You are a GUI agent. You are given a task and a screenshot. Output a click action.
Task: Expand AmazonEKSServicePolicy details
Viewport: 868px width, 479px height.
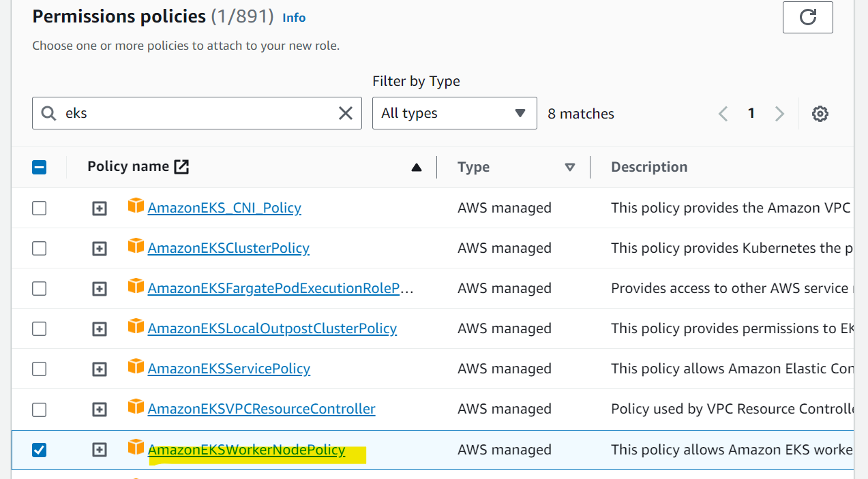[100, 369]
